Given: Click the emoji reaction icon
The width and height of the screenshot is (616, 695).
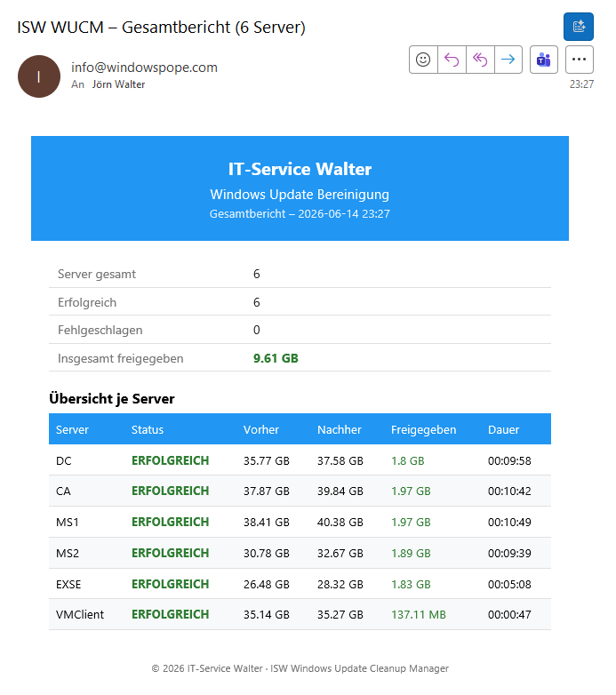Looking at the screenshot, I should pos(423,60).
